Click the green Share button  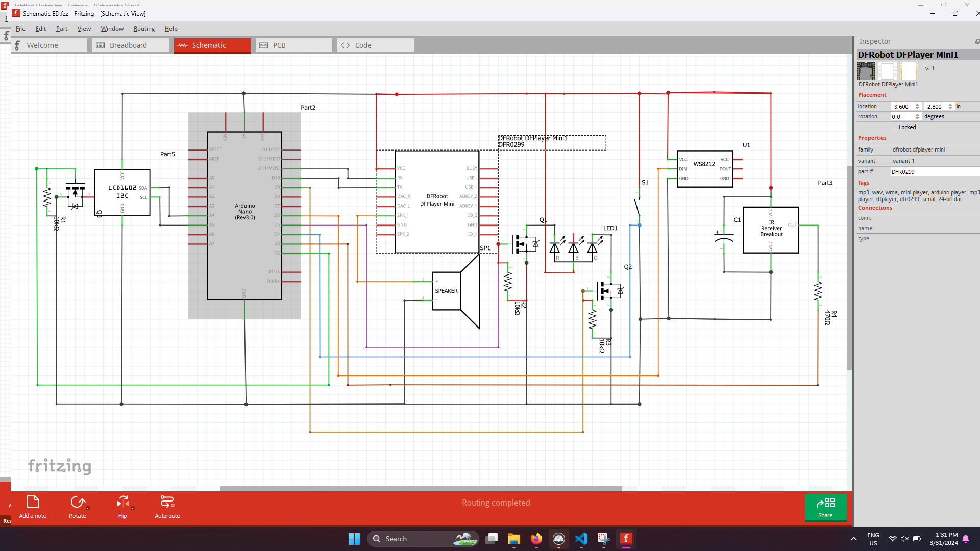(825, 508)
